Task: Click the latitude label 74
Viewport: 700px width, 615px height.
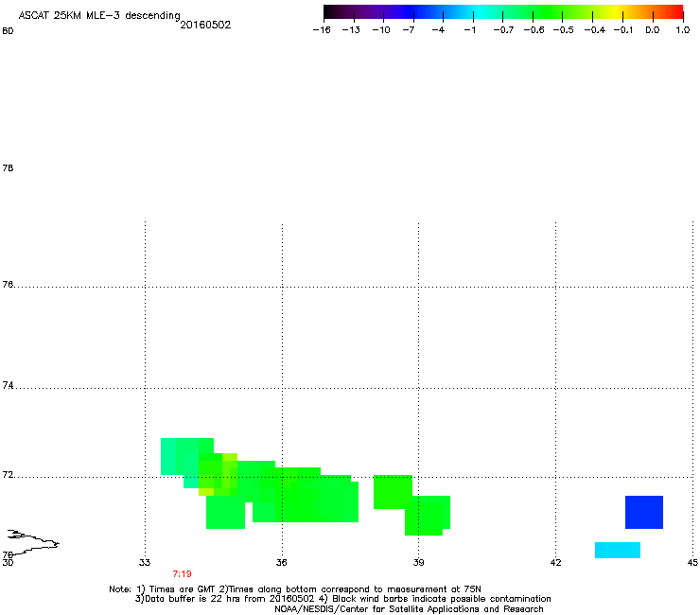Action: [x=8, y=385]
